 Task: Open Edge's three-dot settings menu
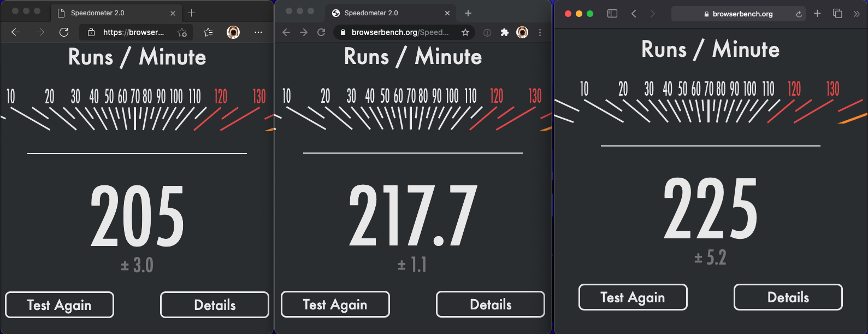pos(258,32)
